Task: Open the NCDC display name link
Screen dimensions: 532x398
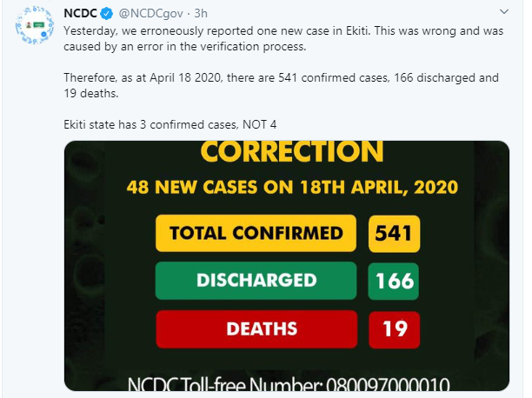Action: (x=81, y=14)
